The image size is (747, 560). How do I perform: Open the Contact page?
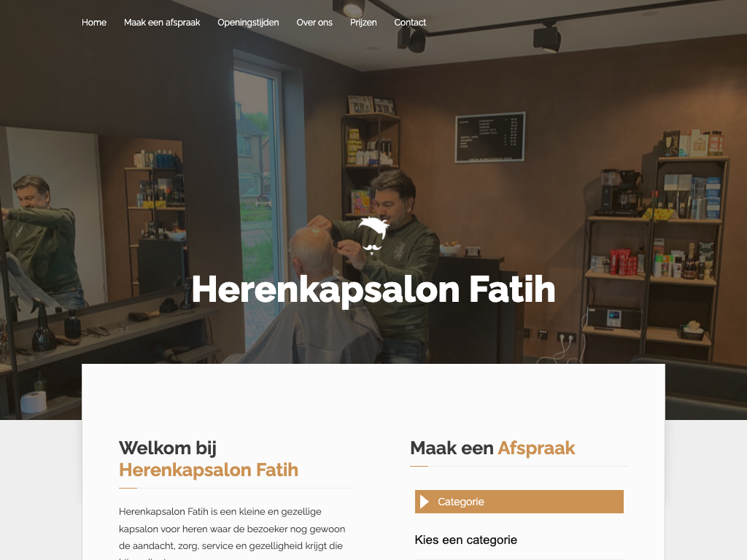[x=410, y=23]
